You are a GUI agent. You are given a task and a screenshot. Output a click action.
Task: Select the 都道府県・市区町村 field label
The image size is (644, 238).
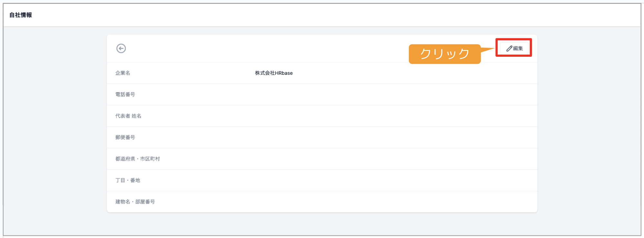point(138,159)
